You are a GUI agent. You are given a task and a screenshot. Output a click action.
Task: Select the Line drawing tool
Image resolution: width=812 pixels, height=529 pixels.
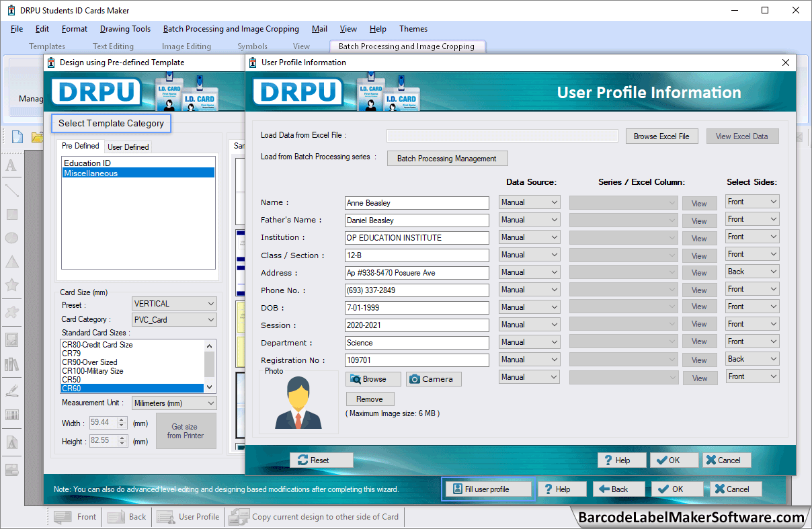point(11,190)
